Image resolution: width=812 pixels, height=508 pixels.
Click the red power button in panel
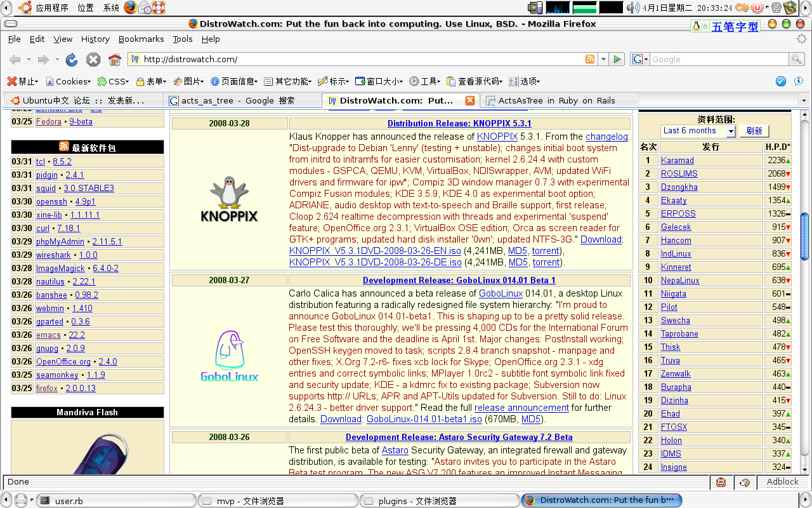point(757,8)
